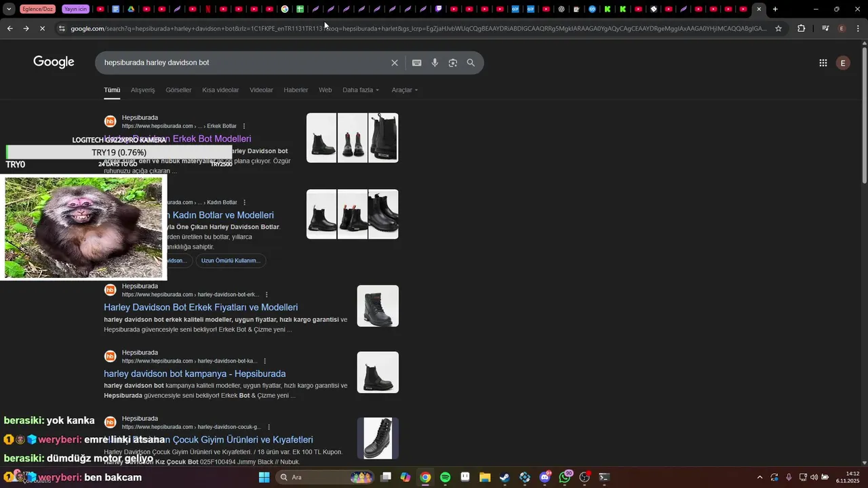Open the clock and date panel
The image size is (868, 488).
tap(848, 477)
